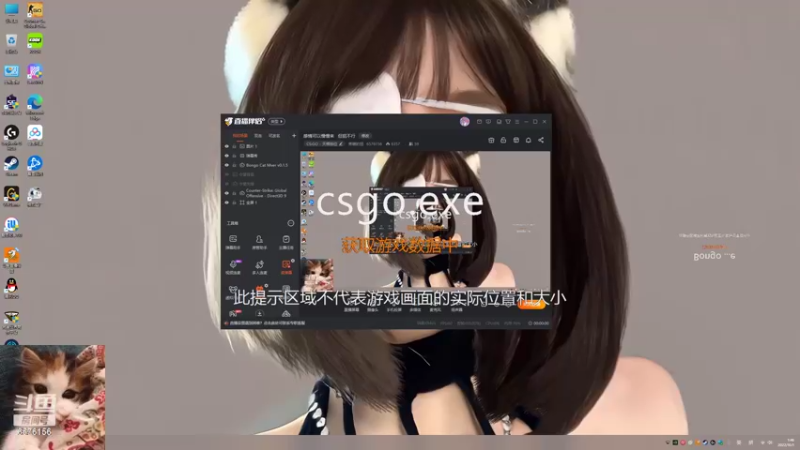Click the 00:00:00 stream timer in the status bar
This screenshot has width=800, height=450.
[x=538, y=323]
